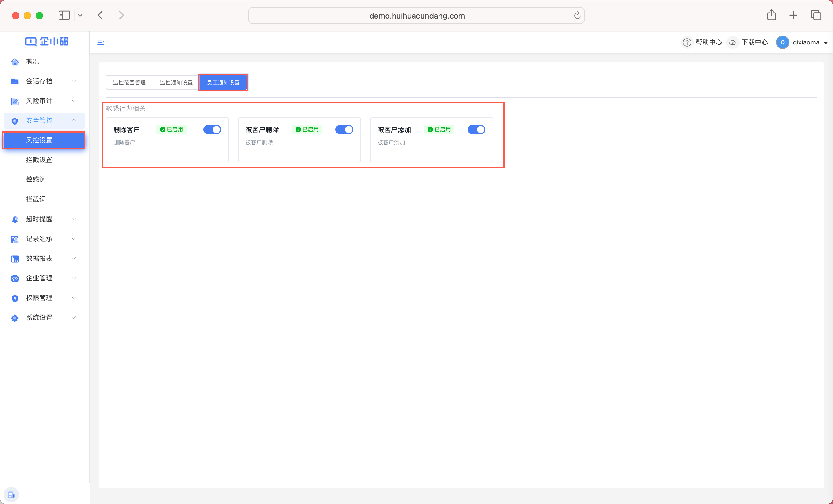Expand the 系统设置 submenu chevron

[x=73, y=317]
